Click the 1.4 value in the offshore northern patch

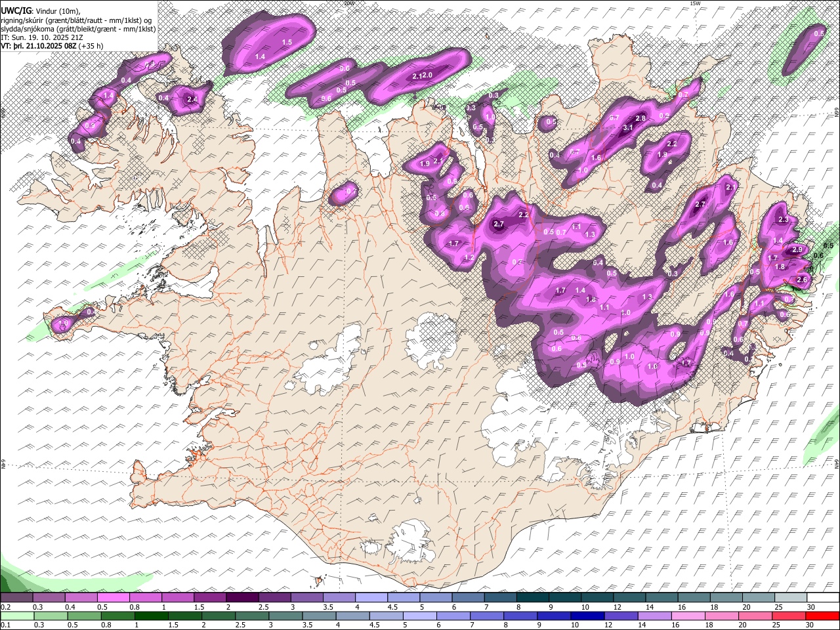tap(260, 57)
